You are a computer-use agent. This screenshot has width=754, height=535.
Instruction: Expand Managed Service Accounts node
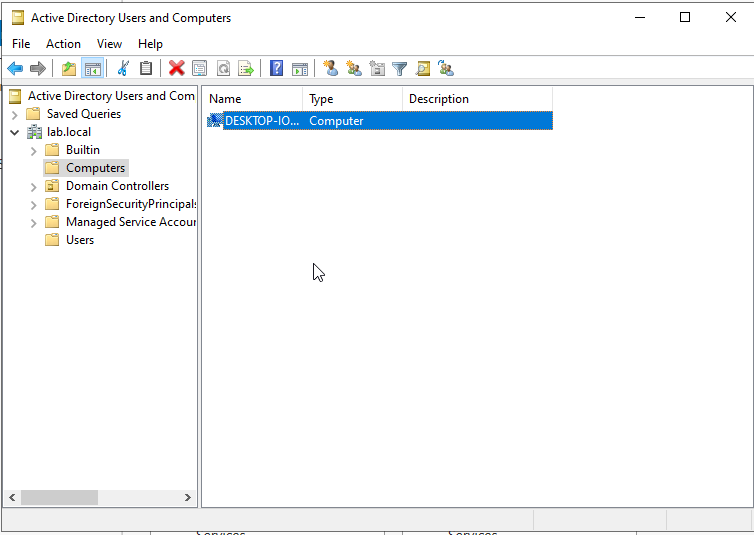pyautogui.click(x=33, y=223)
